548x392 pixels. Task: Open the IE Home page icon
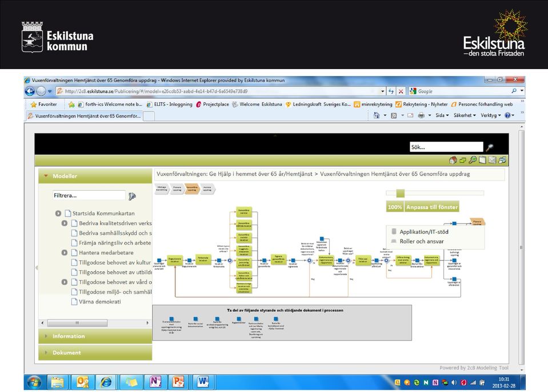tap(377, 115)
